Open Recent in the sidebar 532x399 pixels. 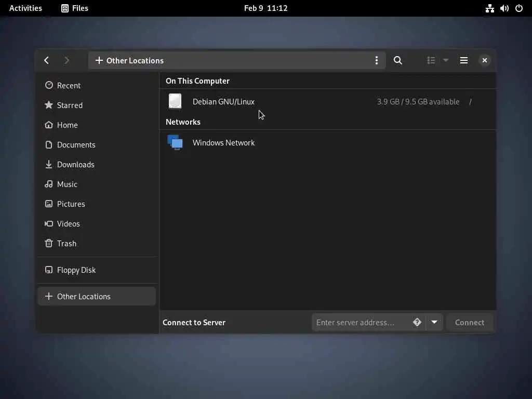96,86
